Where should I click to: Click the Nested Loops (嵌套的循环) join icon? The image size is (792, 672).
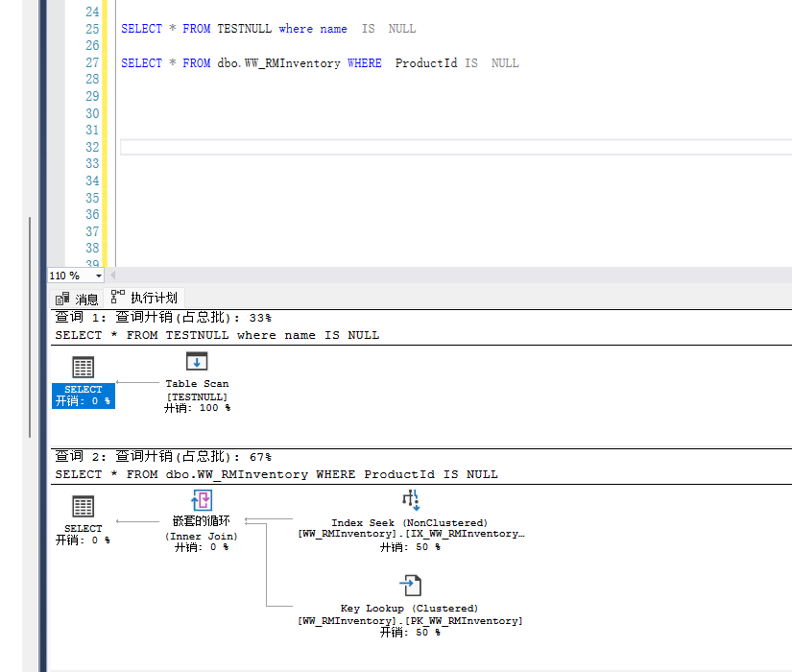click(x=202, y=500)
